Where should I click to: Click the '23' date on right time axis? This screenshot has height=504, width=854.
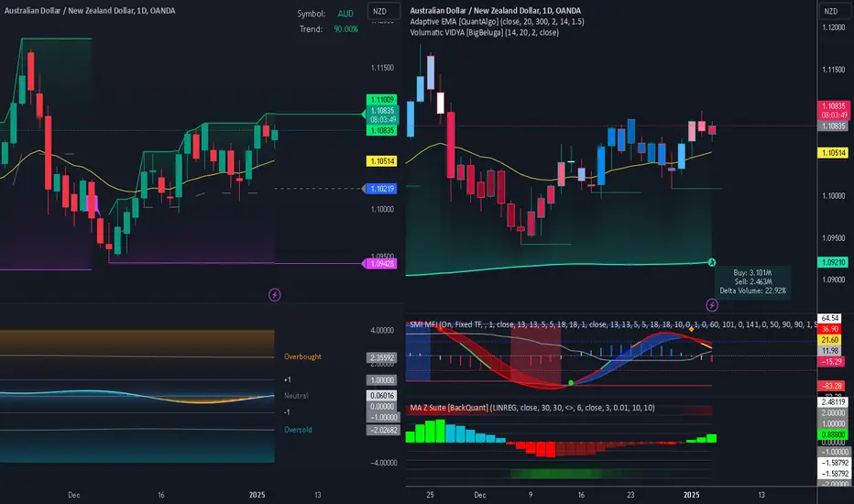tap(630, 495)
